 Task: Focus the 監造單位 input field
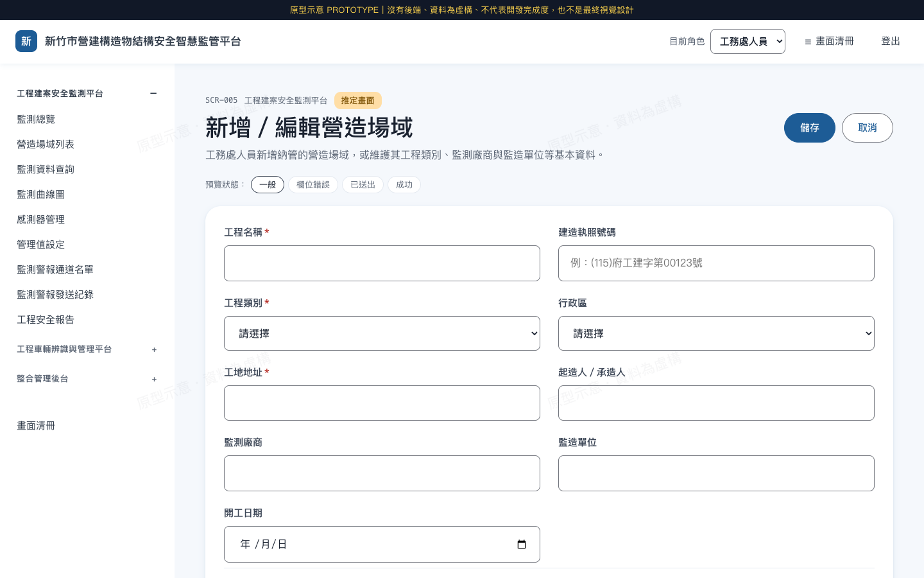click(716, 473)
